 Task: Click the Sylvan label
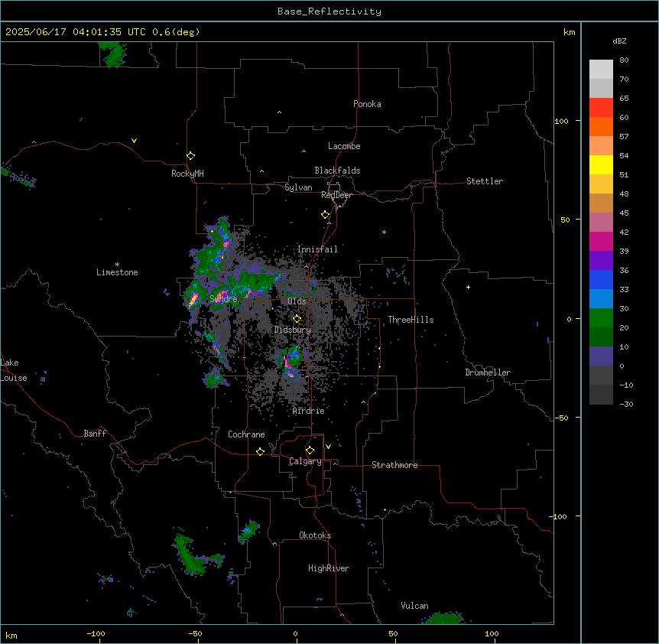click(x=298, y=187)
